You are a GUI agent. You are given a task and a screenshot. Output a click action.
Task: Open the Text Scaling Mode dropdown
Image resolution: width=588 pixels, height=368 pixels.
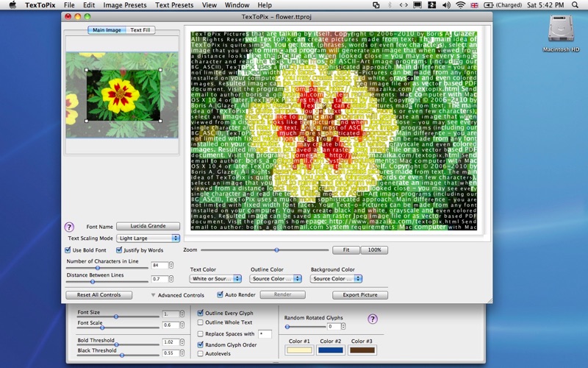coord(148,238)
